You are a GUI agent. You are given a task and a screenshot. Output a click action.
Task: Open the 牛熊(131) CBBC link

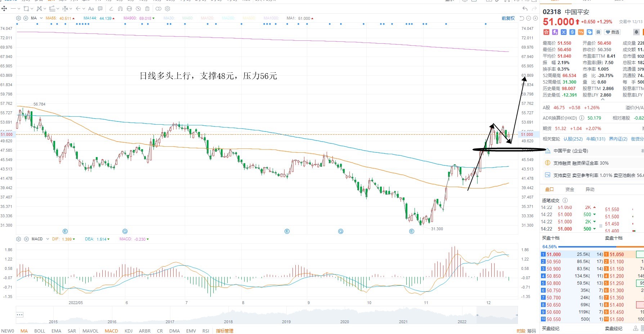click(596, 139)
